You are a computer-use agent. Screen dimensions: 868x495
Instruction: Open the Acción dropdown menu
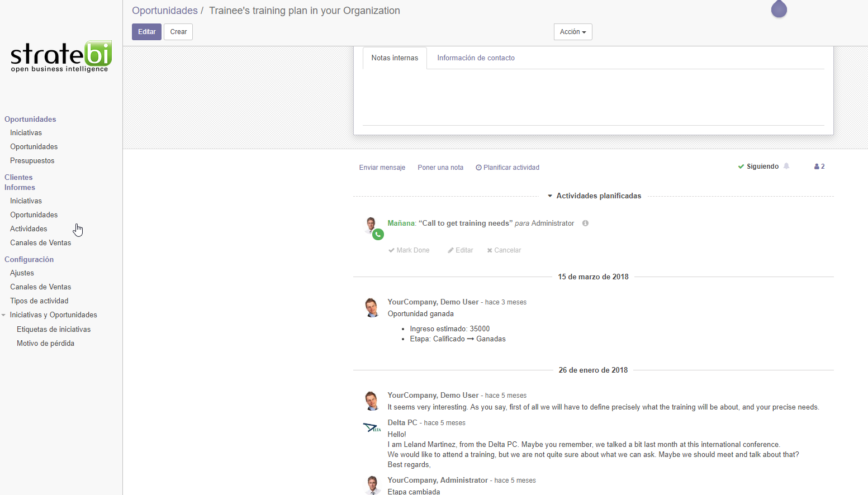(572, 32)
